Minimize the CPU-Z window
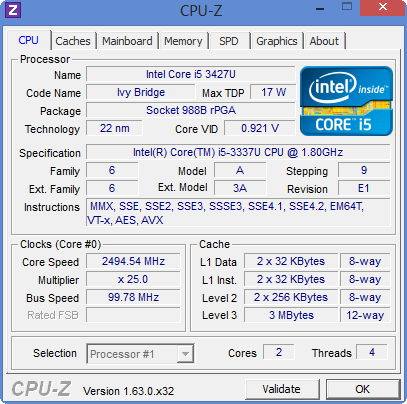407x404 pixels. click(x=320, y=9)
